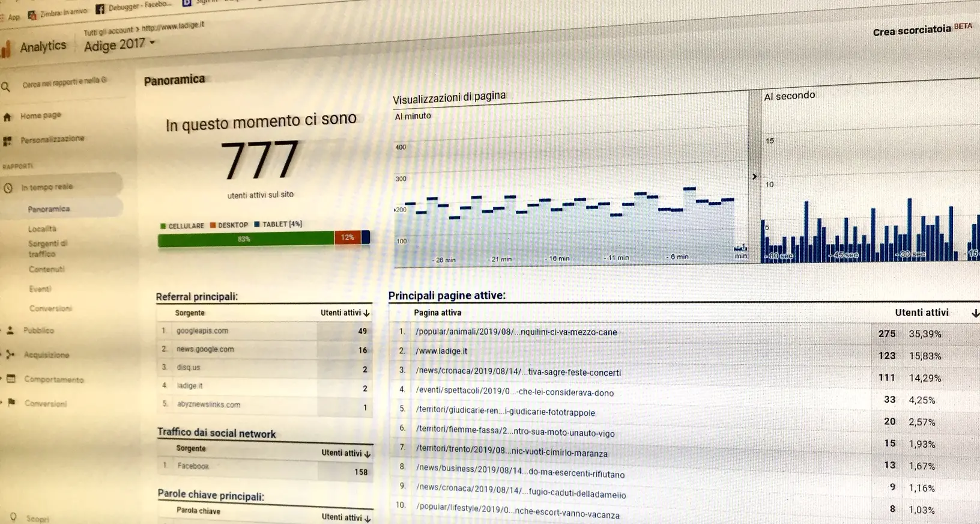This screenshot has height=524, width=980.
Task: Click the abyznewslinks.com referral row
Action: pyautogui.click(x=264, y=406)
